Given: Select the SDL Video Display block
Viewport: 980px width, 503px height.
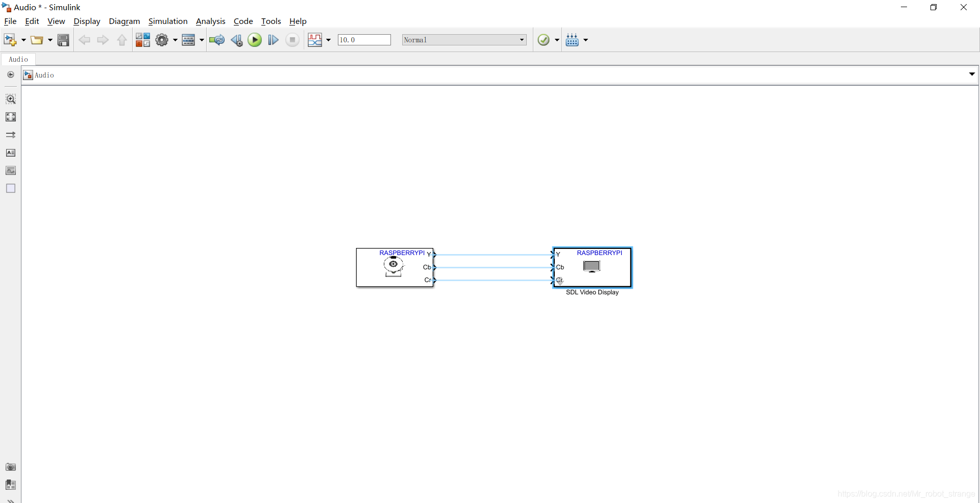Looking at the screenshot, I should [x=592, y=268].
